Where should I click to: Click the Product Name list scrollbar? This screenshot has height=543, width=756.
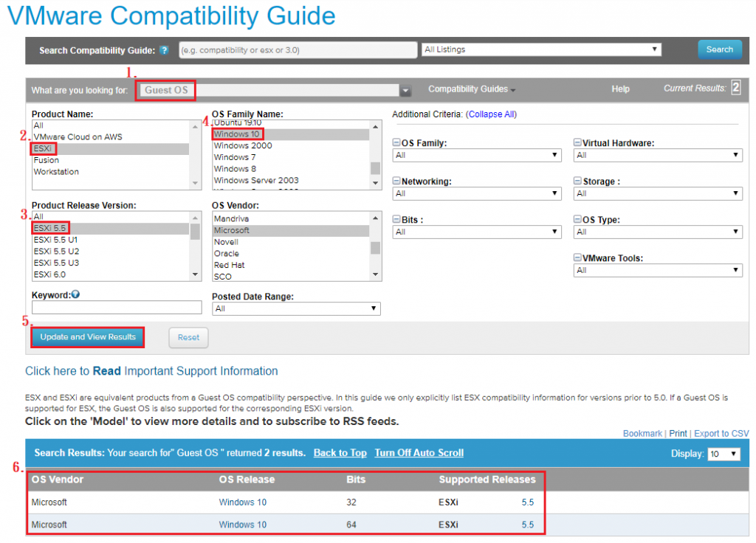pos(195,155)
